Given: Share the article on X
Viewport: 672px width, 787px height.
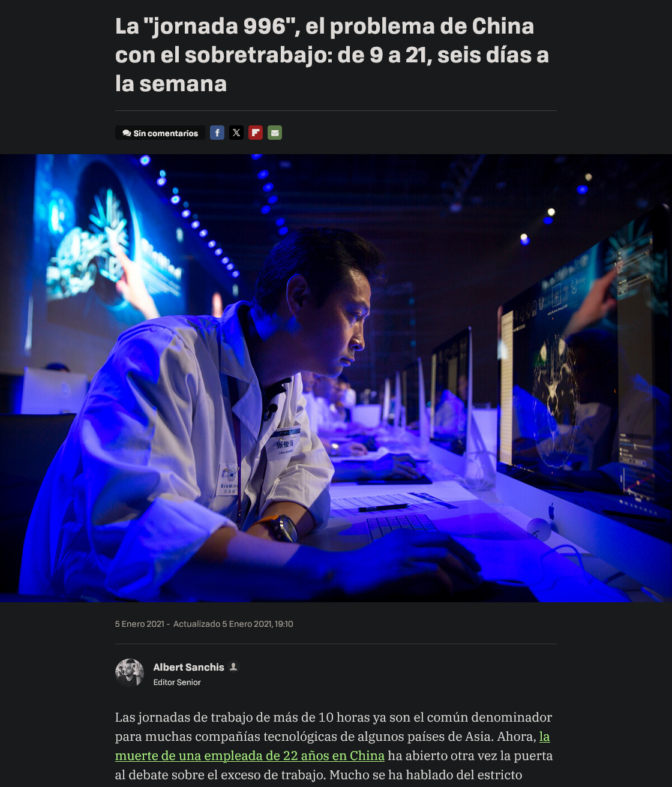Looking at the screenshot, I should [236, 133].
